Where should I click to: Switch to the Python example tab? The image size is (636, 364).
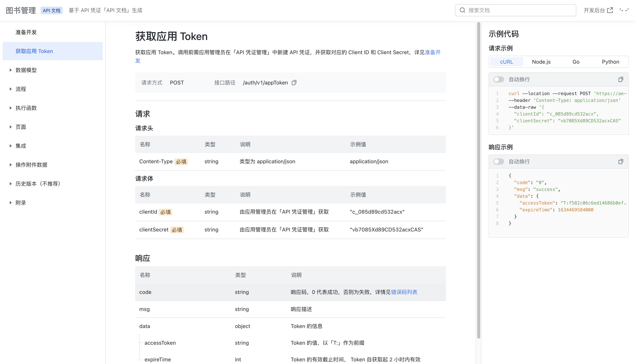click(x=610, y=62)
